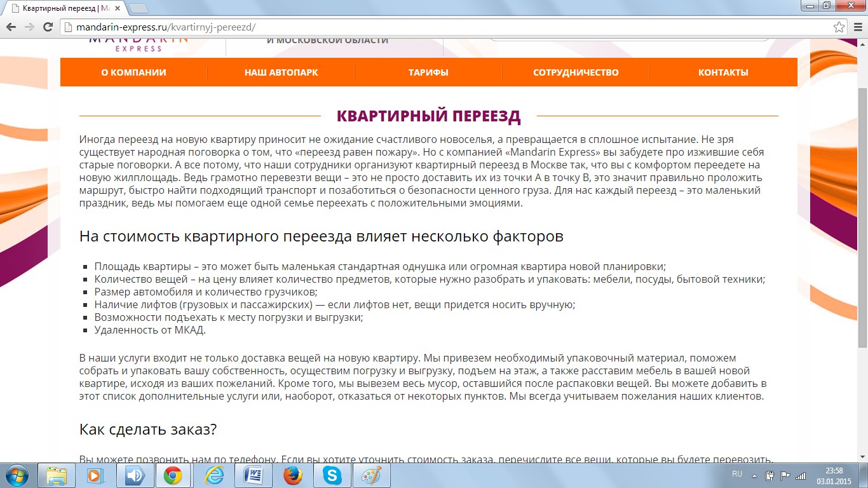Click the power plug tray icon
Image resolution: width=868 pixels, height=488 pixels.
point(770,475)
